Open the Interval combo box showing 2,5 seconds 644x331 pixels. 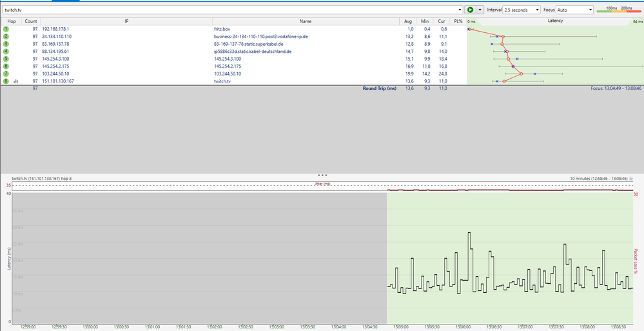(x=522, y=10)
